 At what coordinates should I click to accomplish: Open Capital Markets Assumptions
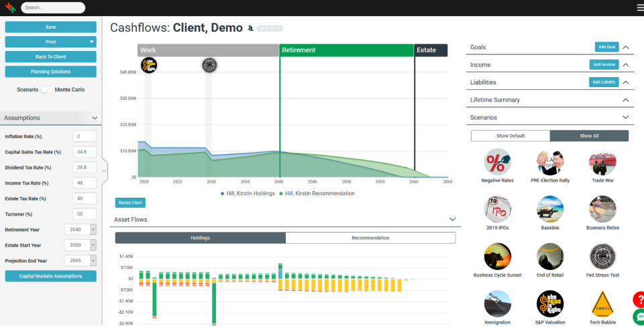click(51, 276)
